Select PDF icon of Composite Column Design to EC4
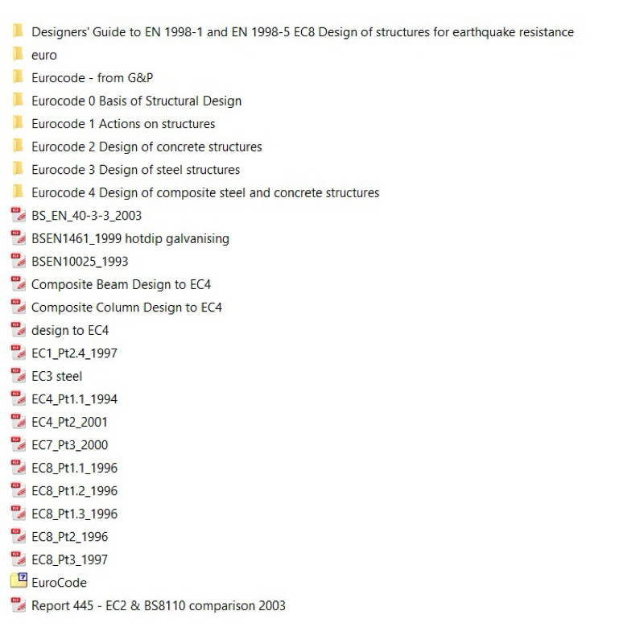Screen dimensions: 644x644 (x=19, y=307)
